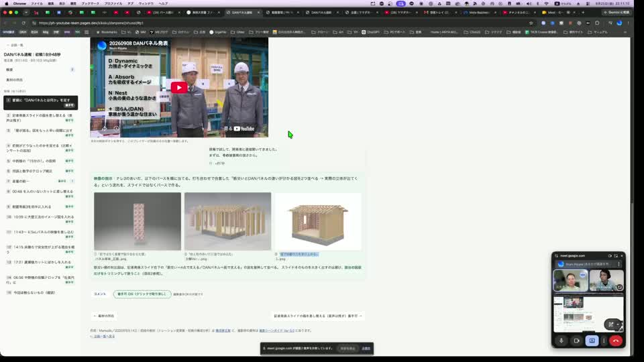Toggle the 着手可 ON button

pos(142,294)
